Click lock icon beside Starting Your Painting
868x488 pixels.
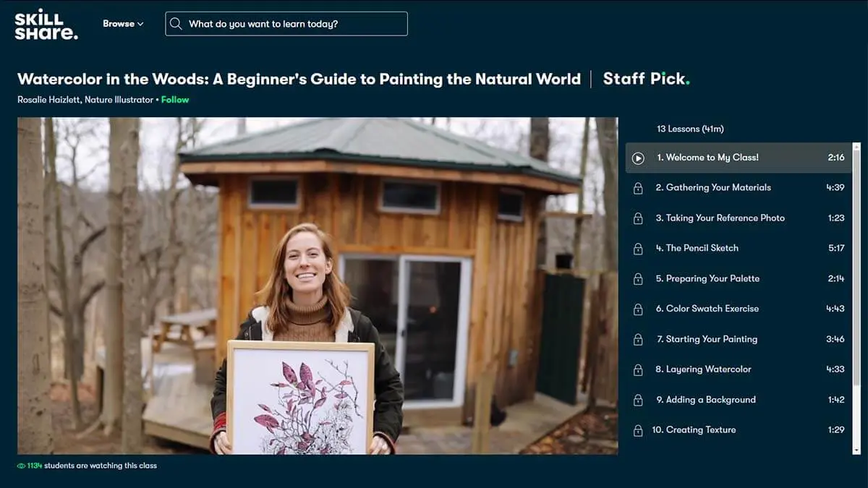tap(638, 340)
